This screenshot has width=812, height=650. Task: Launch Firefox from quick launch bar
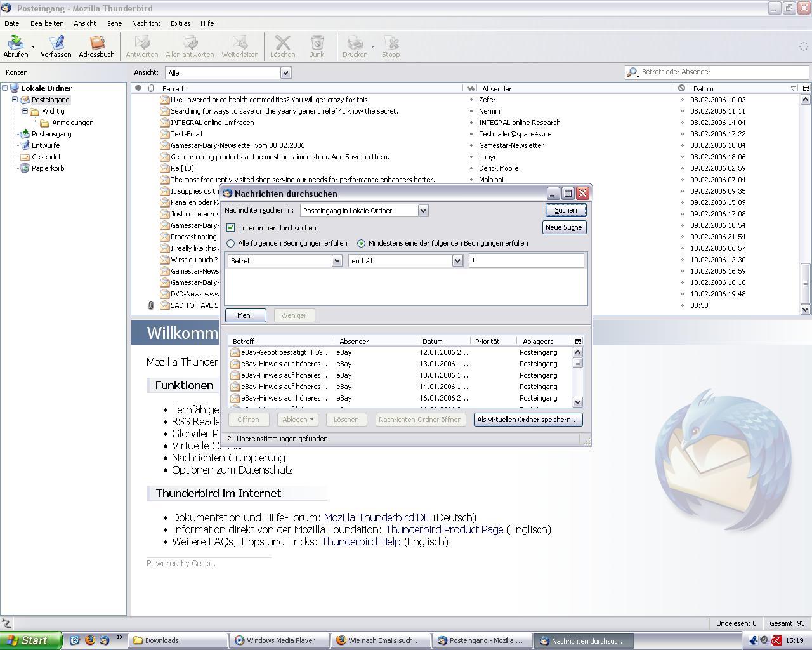[x=89, y=640]
